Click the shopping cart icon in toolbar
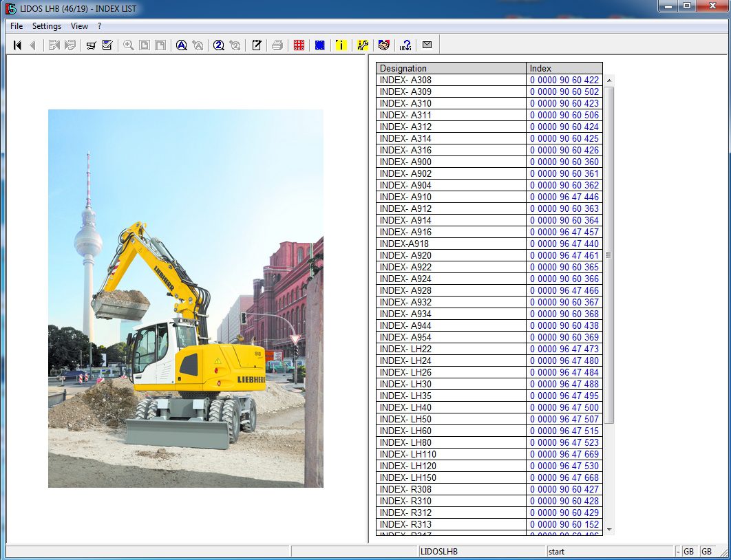The width and height of the screenshot is (731, 560). (x=91, y=45)
